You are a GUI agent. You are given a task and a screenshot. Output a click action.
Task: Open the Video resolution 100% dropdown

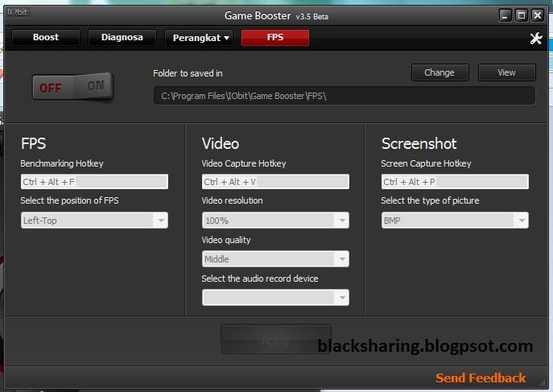click(275, 221)
